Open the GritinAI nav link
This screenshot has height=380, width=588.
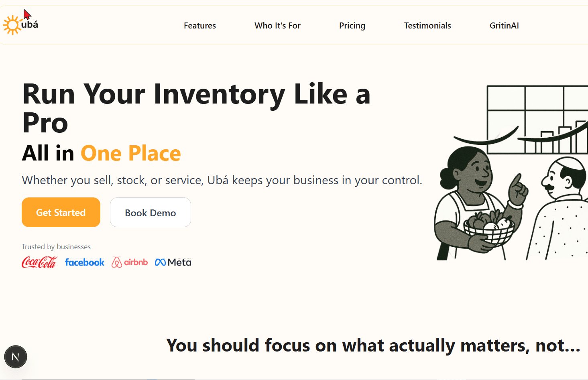tap(504, 26)
